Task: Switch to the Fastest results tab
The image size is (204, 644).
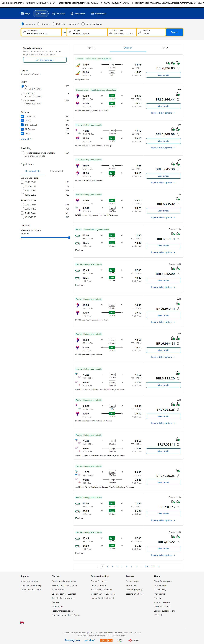Action: (x=165, y=48)
